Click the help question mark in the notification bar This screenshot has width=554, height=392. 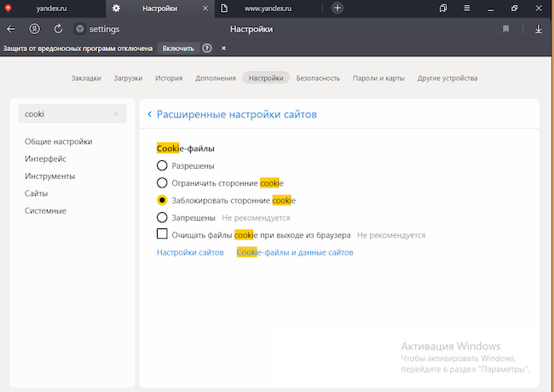pos(207,49)
